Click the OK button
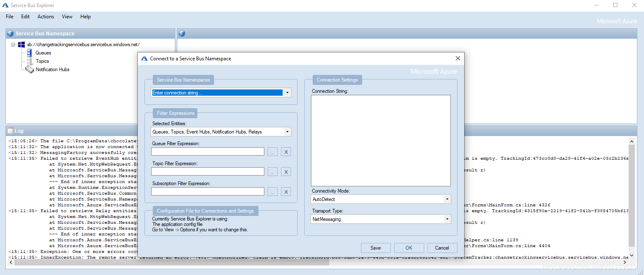Screen dimensions: 644x275 click(x=409, y=248)
